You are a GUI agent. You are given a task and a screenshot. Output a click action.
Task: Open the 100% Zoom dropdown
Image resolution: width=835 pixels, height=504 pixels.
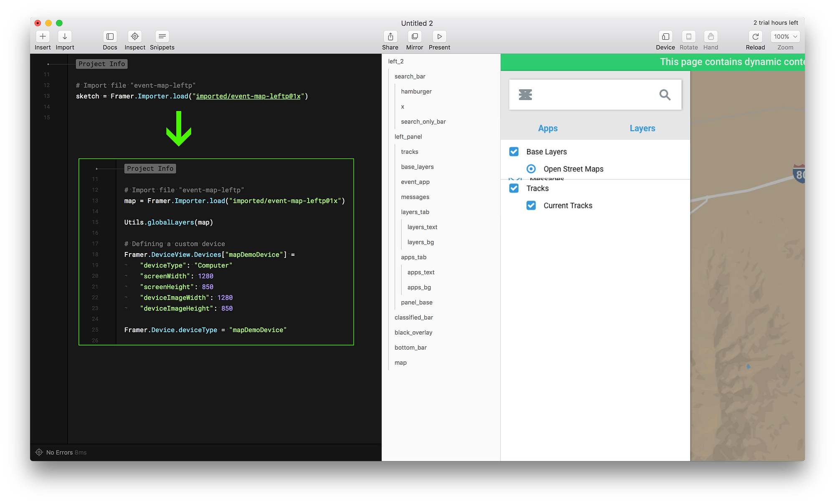tap(785, 37)
